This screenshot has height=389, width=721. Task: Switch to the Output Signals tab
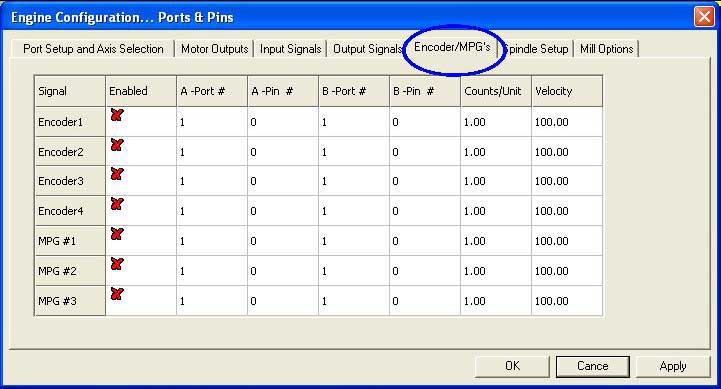click(x=367, y=49)
